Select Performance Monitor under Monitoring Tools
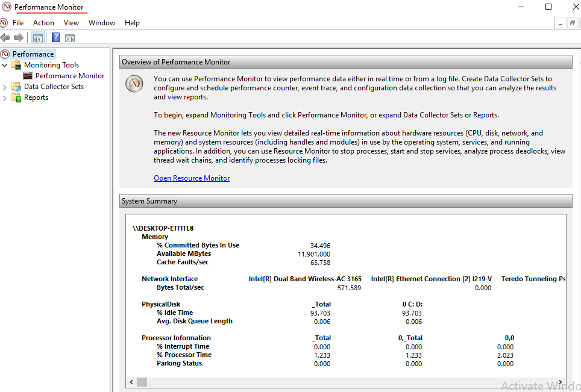 click(70, 76)
